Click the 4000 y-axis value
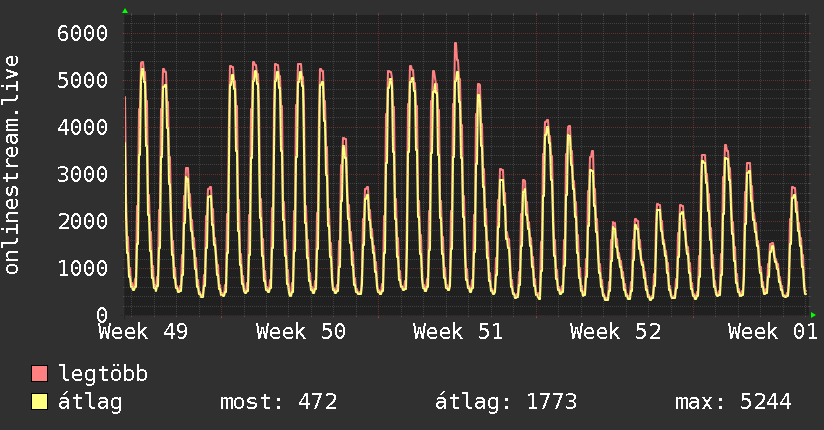824x430 pixels. 83,127
